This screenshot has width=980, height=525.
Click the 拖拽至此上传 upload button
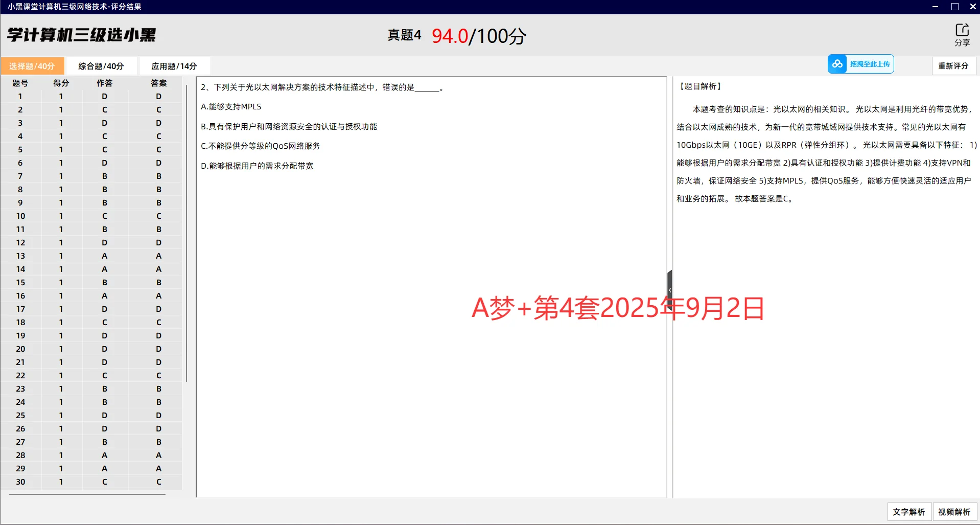tap(870, 63)
